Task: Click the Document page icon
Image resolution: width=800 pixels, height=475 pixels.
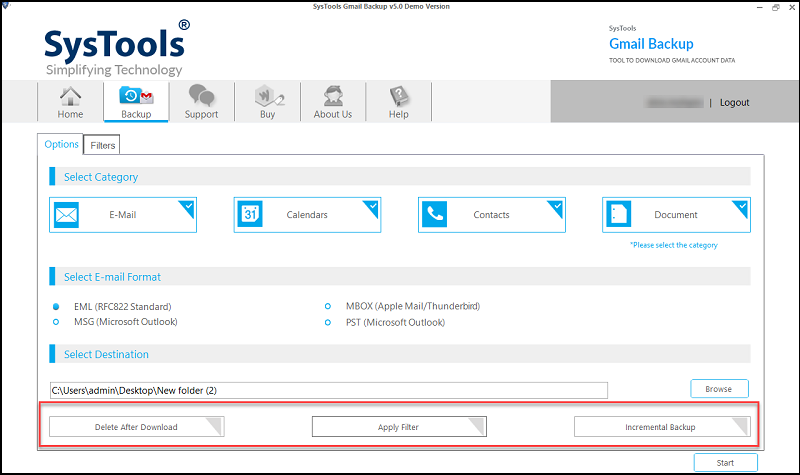Action: point(618,214)
